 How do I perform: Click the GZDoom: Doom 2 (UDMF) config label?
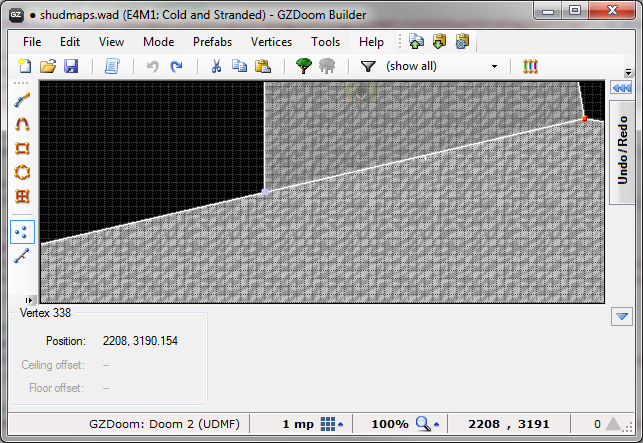[164, 424]
